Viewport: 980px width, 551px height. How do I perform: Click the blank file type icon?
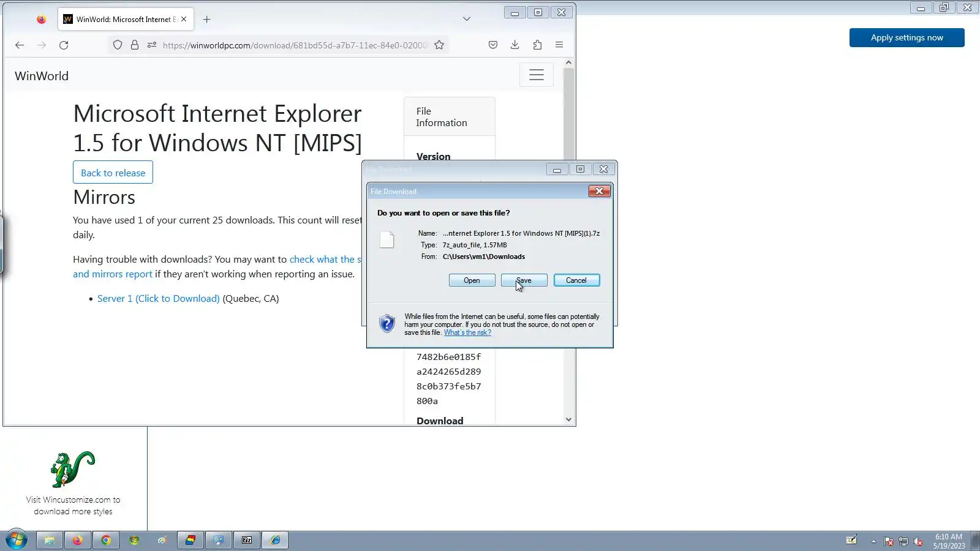coord(386,239)
